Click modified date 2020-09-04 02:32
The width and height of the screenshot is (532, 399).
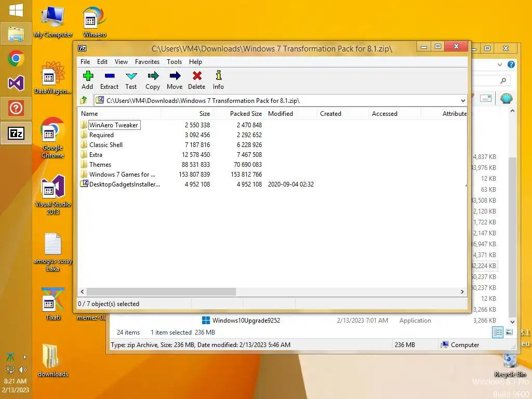coord(291,184)
